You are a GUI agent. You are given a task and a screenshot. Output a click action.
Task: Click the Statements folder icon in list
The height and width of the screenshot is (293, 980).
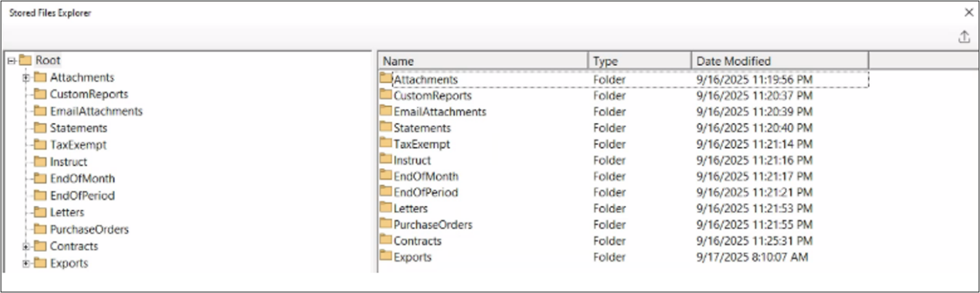[x=386, y=128]
